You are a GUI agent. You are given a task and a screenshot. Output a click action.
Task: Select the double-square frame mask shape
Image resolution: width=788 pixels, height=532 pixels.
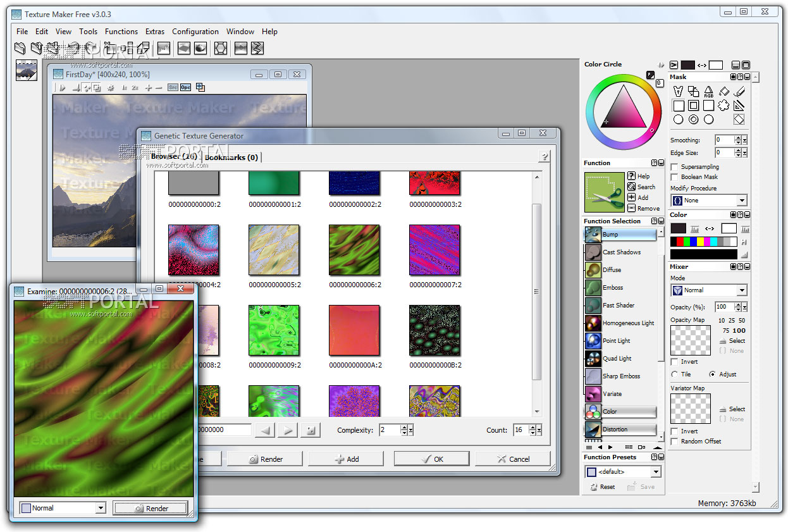pyautogui.click(x=693, y=105)
